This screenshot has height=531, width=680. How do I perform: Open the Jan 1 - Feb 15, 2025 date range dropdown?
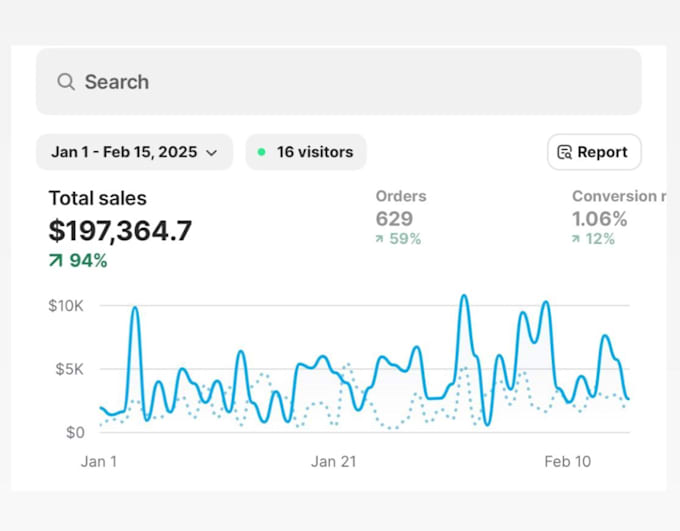(134, 152)
